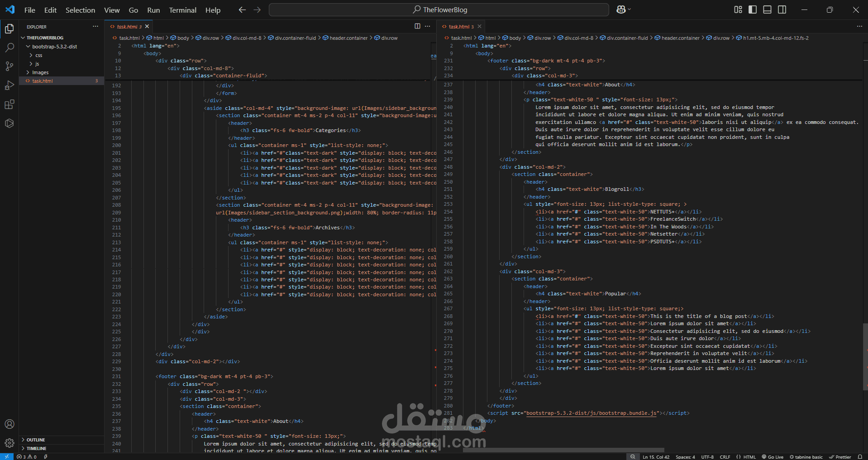Open the File menu
The width and height of the screenshot is (868, 460).
[30, 10]
